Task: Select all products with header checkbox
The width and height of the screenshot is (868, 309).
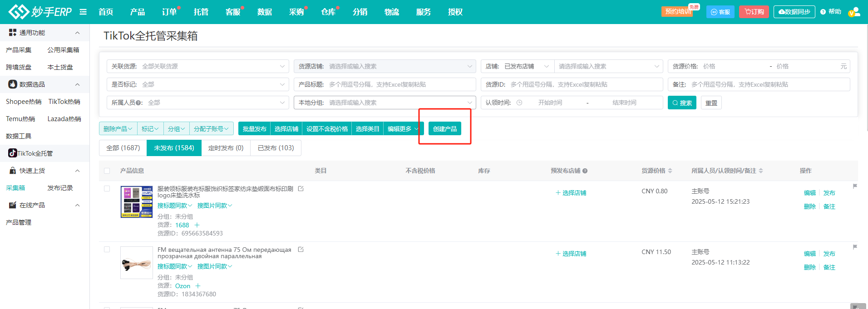Action: pyautogui.click(x=107, y=171)
